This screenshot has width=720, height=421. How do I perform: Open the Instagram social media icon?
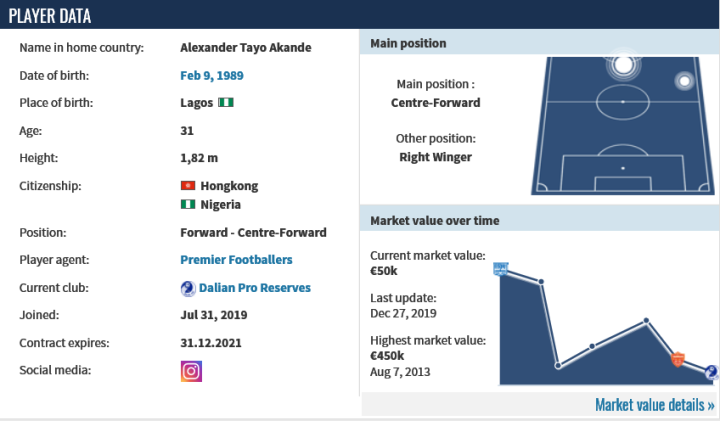point(191,371)
